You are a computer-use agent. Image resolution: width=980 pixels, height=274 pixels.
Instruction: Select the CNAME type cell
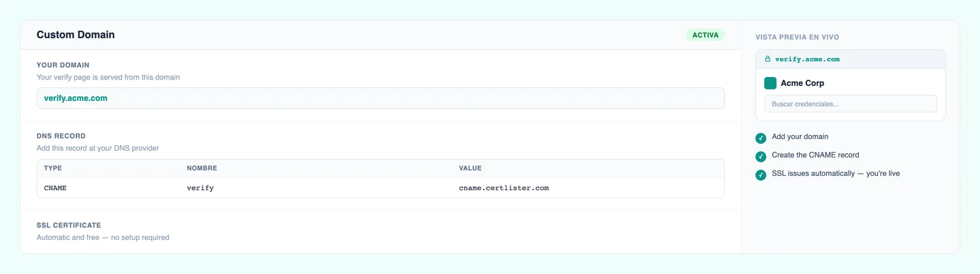(x=55, y=187)
